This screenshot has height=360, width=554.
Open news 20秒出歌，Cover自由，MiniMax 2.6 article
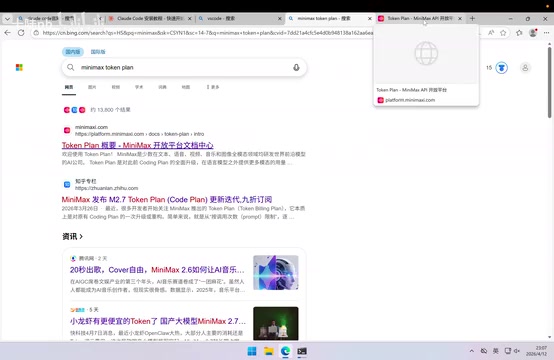pos(157,270)
